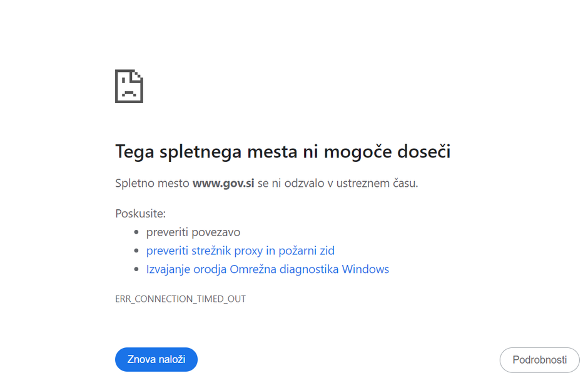Viewport: 588px width, 383px height.
Task: Open 'preveriti strežnik proxy in požarni zid'
Action: pyautogui.click(x=240, y=251)
